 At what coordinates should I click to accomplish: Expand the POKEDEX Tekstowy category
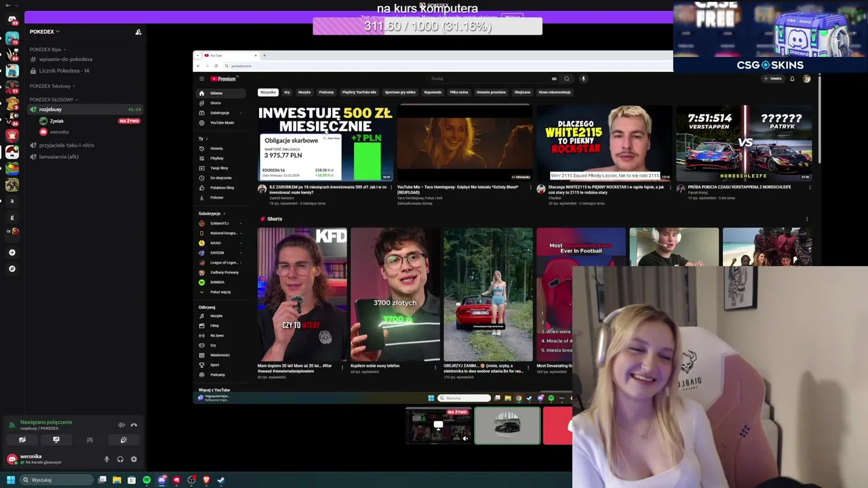click(x=52, y=86)
